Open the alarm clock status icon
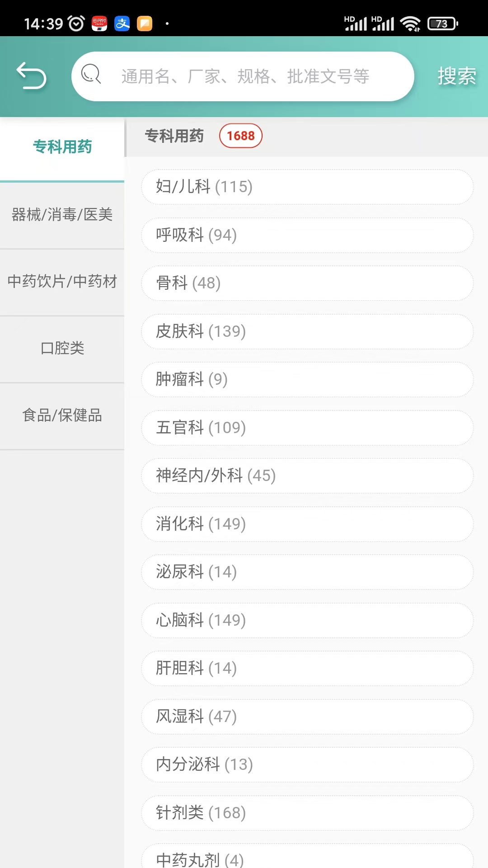 click(76, 23)
